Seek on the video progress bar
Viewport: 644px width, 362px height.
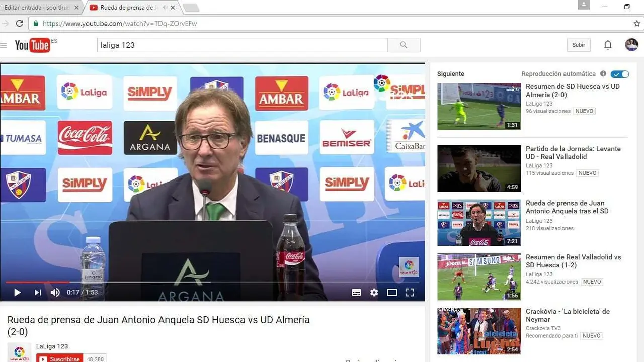coord(212,282)
